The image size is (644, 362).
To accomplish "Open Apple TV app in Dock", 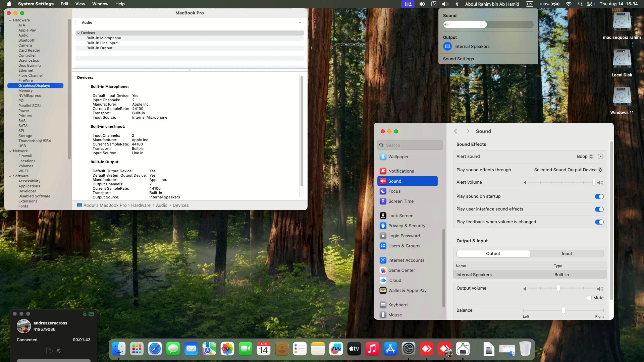I will point(354,349).
